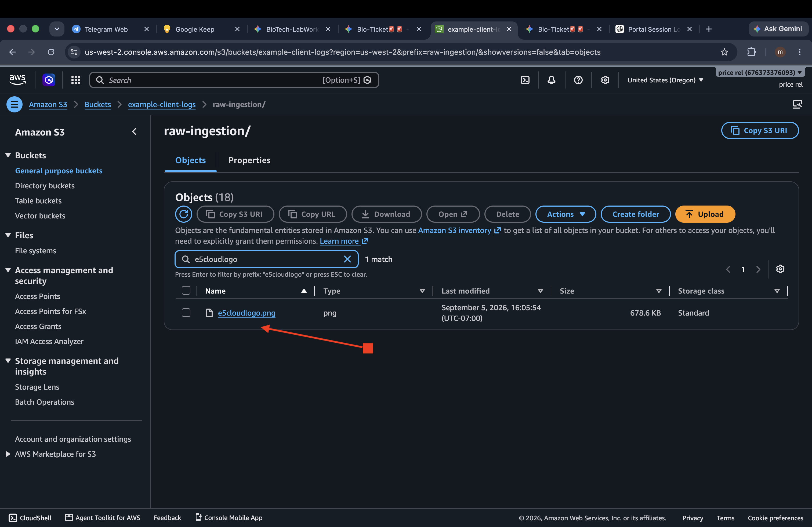This screenshot has width=812, height=527.
Task: Open CloudShell from the footer
Action: [x=30, y=517]
